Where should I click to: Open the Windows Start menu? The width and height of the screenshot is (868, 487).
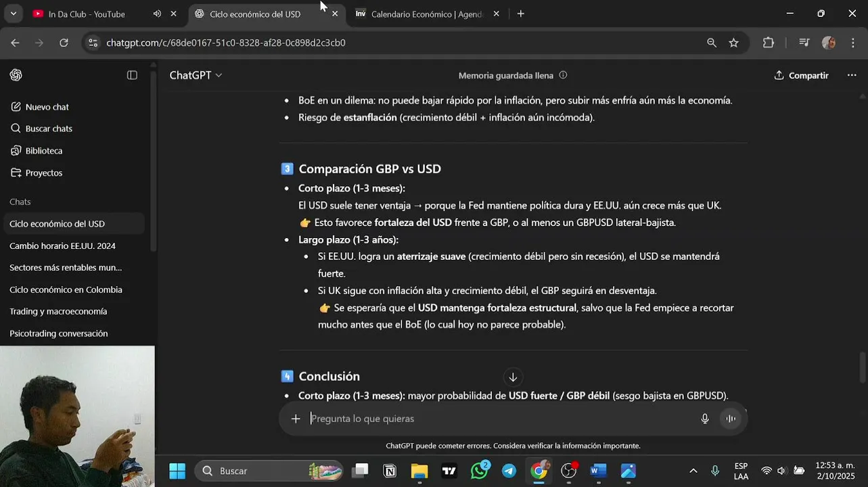[x=177, y=471]
